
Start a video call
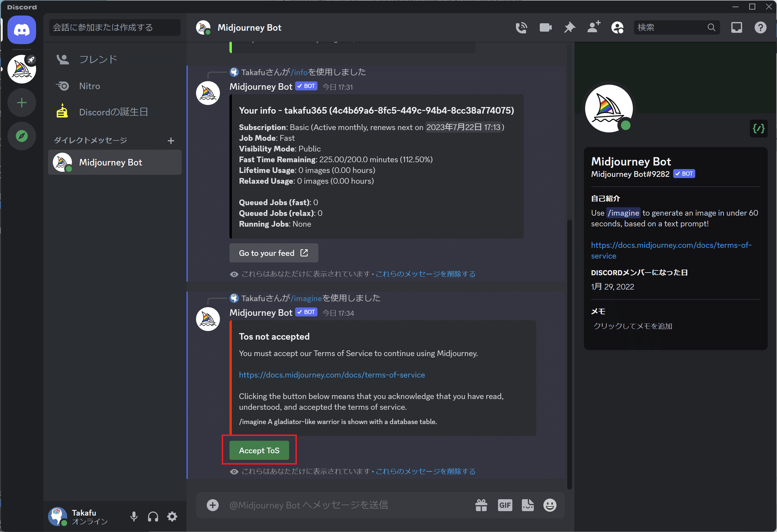(x=545, y=27)
